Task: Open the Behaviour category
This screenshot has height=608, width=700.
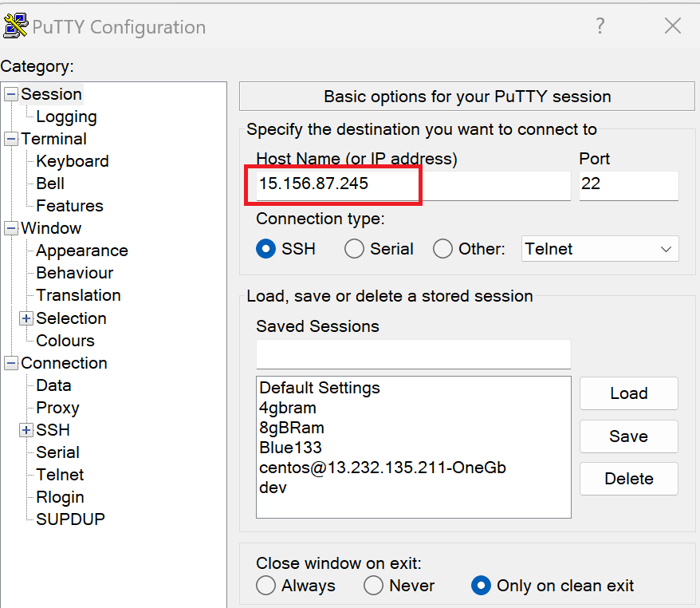Action: (75, 273)
